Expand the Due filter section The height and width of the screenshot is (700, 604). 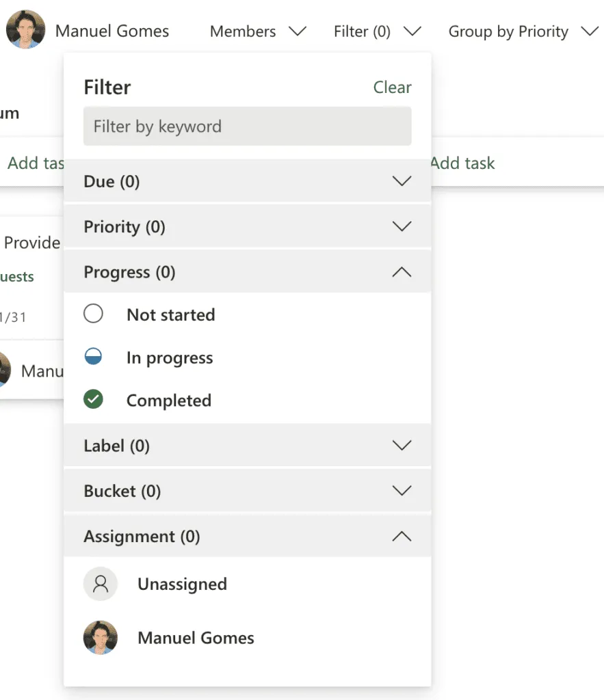(247, 182)
